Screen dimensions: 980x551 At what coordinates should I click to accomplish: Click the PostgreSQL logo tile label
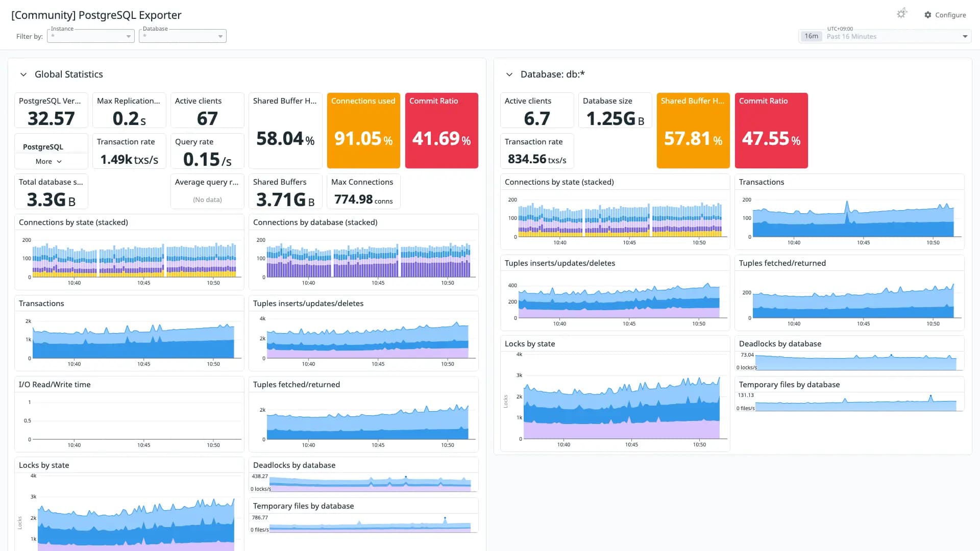(43, 147)
